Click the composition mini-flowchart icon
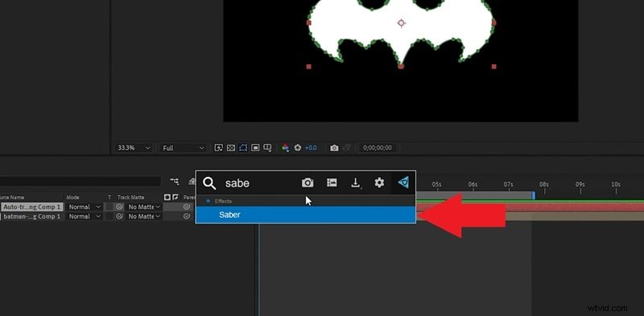 [175, 181]
